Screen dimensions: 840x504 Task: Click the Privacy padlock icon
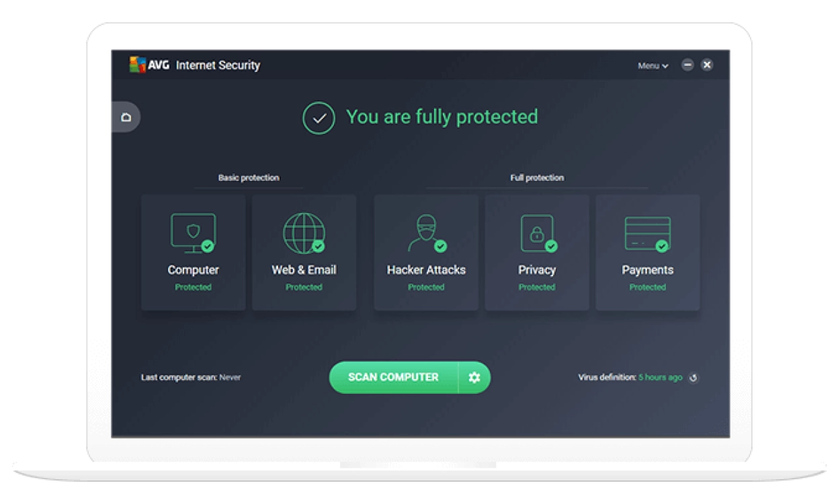(x=537, y=233)
